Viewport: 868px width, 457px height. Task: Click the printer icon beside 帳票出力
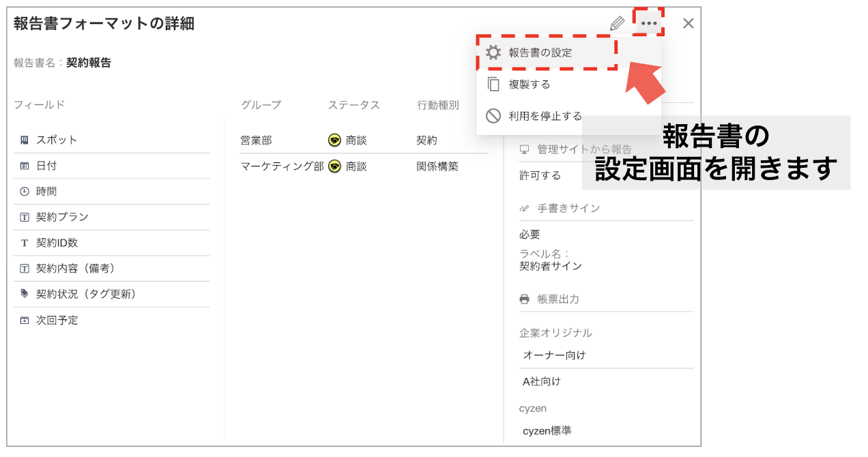pos(525,299)
